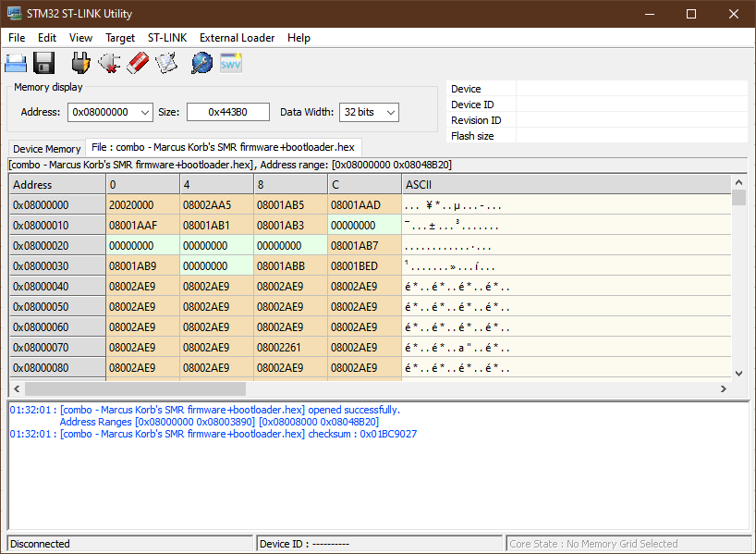Click the ST-LINK Utility title bar icon
This screenshot has height=554, width=756.
[15, 14]
